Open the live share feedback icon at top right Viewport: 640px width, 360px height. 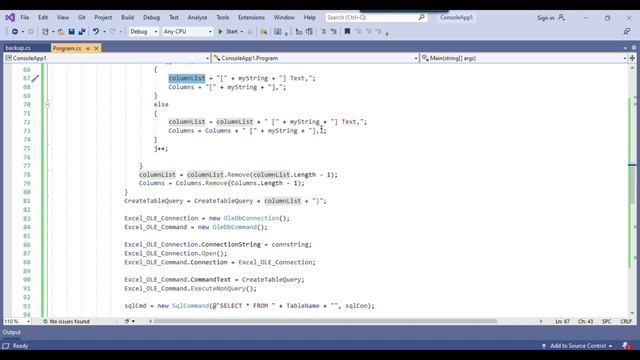pyautogui.click(x=627, y=31)
